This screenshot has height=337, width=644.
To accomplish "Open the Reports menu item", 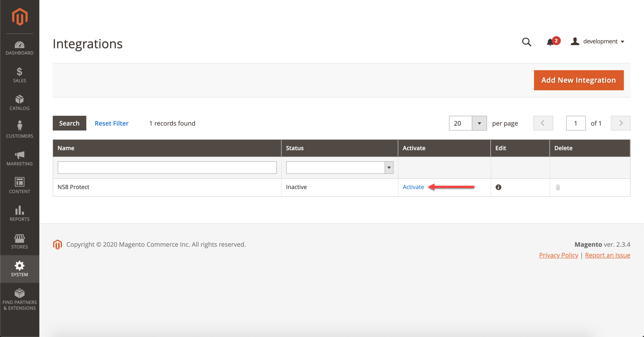I will (x=19, y=213).
